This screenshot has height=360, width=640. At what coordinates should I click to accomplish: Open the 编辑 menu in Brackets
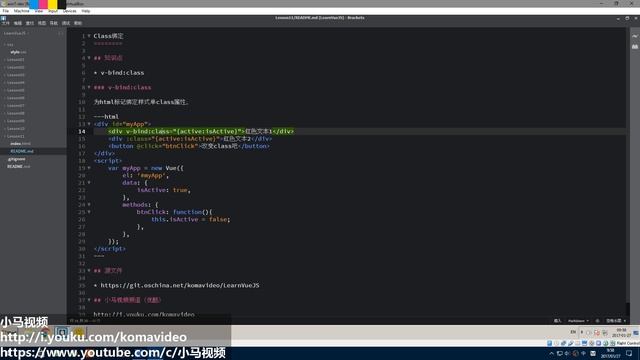click(18, 23)
